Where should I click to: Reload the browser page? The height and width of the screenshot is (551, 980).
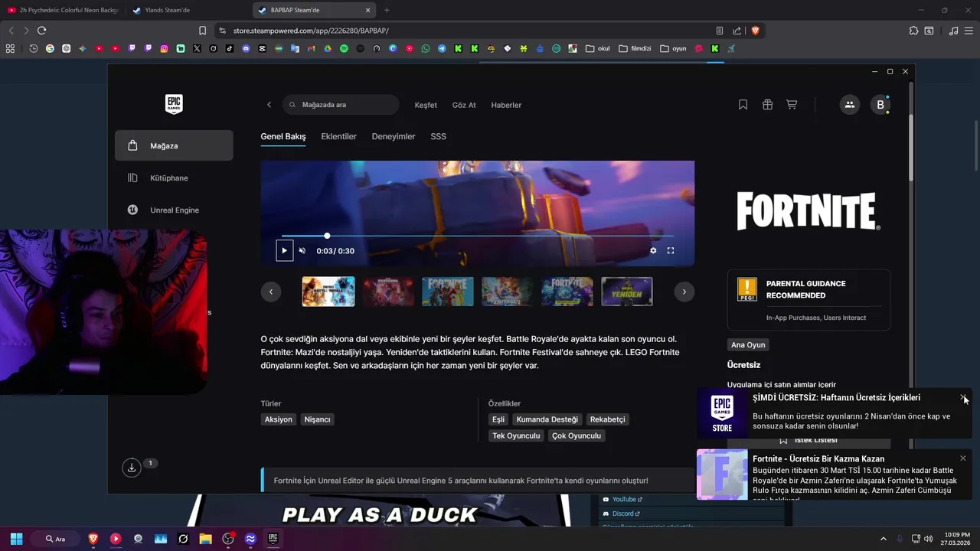coord(41,31)
